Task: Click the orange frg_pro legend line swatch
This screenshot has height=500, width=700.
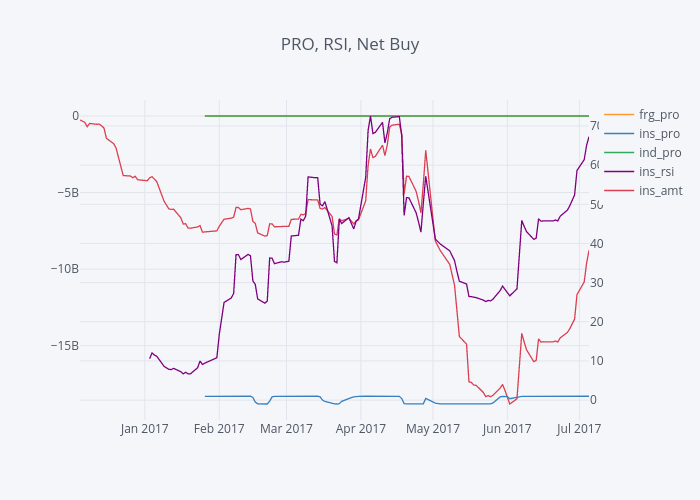Action: [619, 114]
